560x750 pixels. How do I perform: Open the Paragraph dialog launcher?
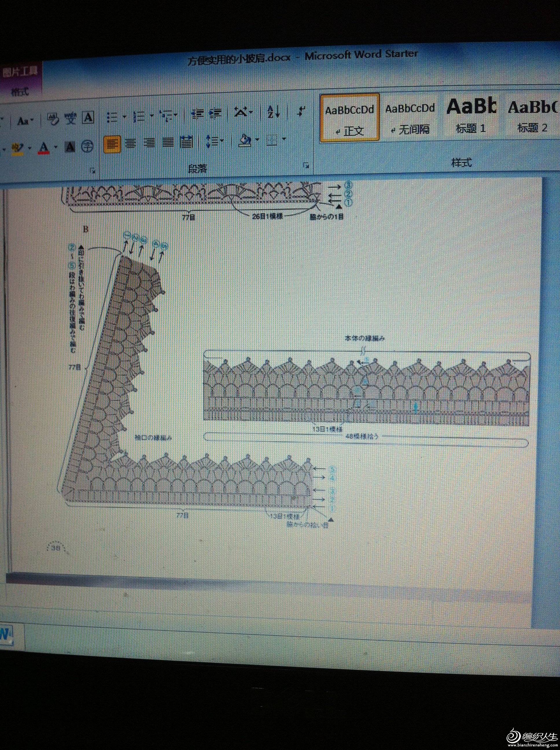coord(306,166)
